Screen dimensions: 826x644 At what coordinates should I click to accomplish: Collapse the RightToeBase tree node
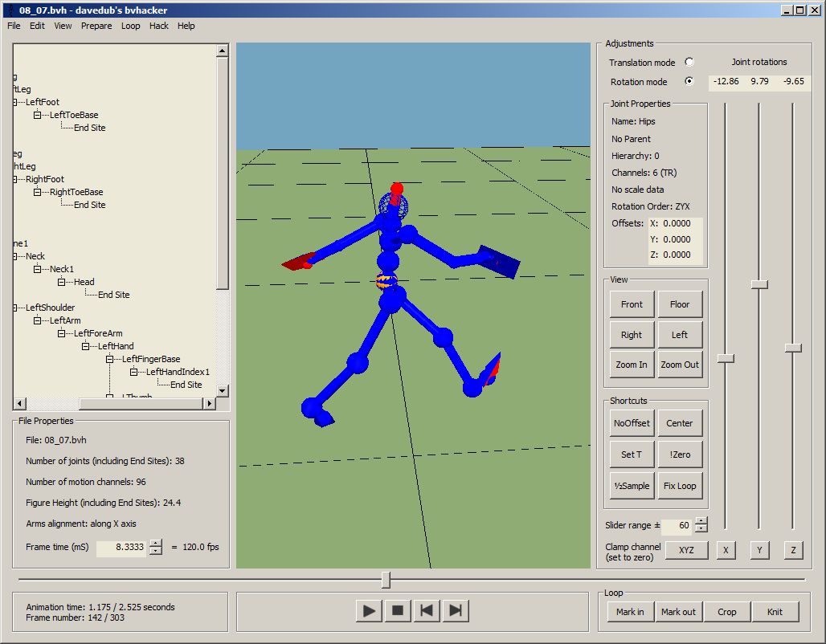(38, 192)
